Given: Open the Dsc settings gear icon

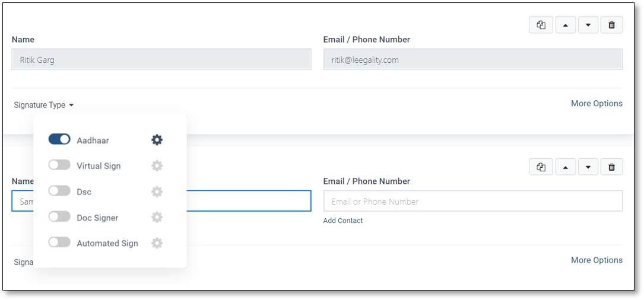Looking at the screenshot, I should tap(157, 192).
